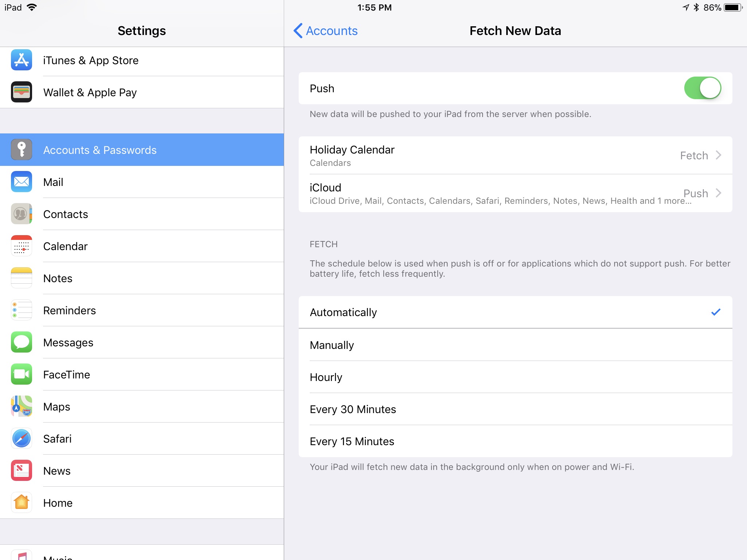Open Contacts settings

pos(142,214)
